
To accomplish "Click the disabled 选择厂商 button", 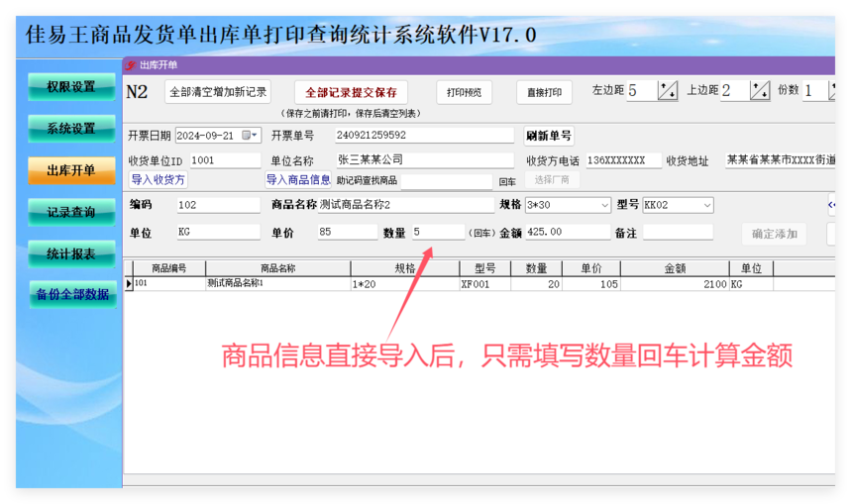I will [552, 179].
